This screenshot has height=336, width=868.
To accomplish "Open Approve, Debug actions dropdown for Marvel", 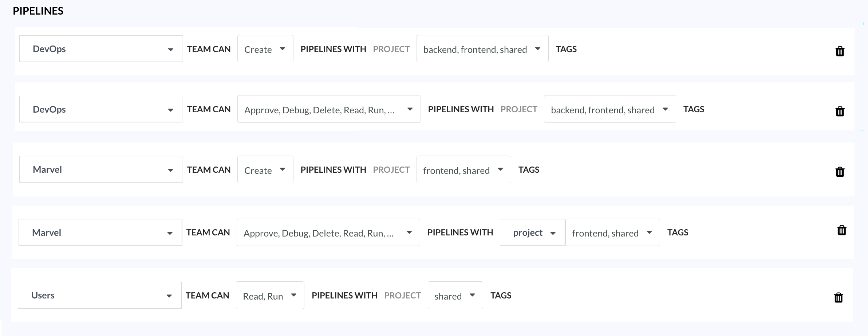I will click(x=328, y=233).
